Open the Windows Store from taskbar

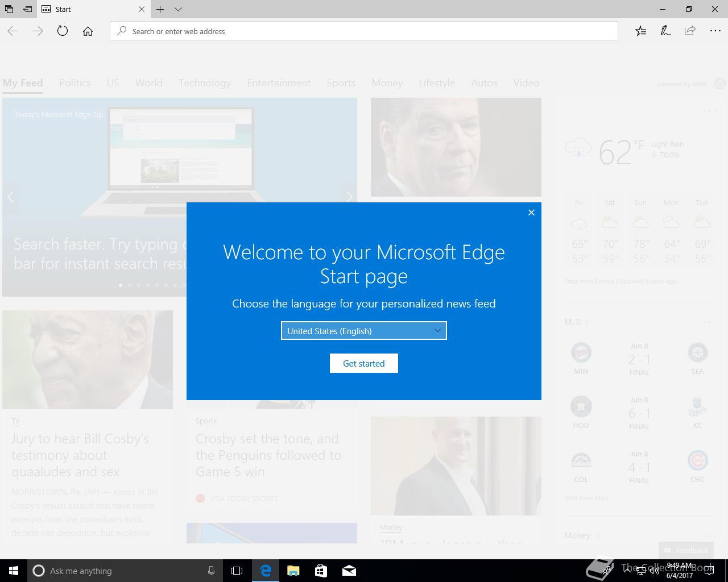(321, 571)
